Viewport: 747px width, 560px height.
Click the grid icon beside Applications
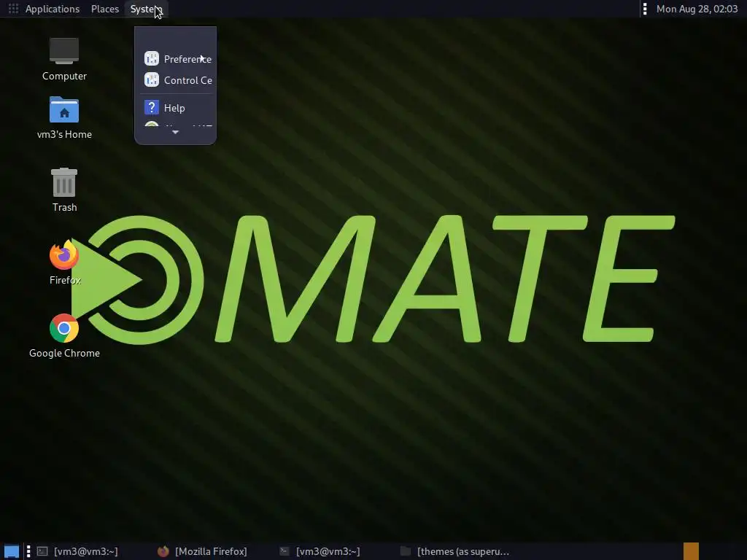coord(13,9)
